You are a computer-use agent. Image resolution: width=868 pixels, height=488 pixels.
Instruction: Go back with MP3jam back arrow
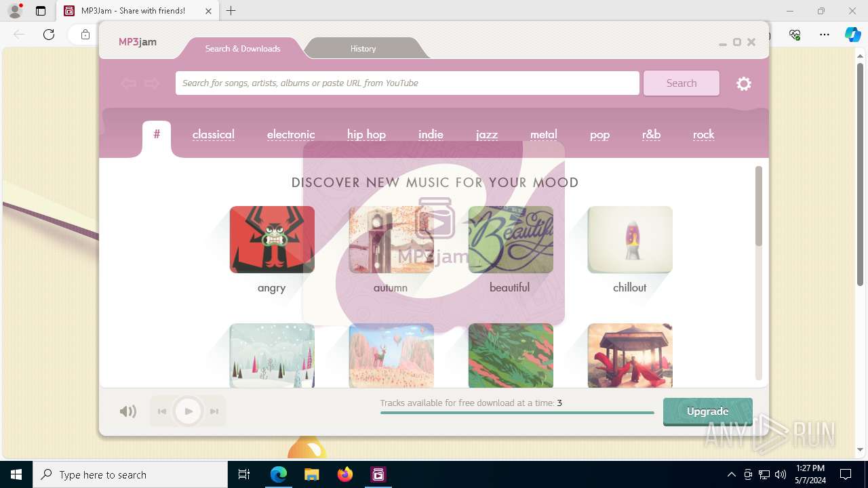click(x=129, y=83)
